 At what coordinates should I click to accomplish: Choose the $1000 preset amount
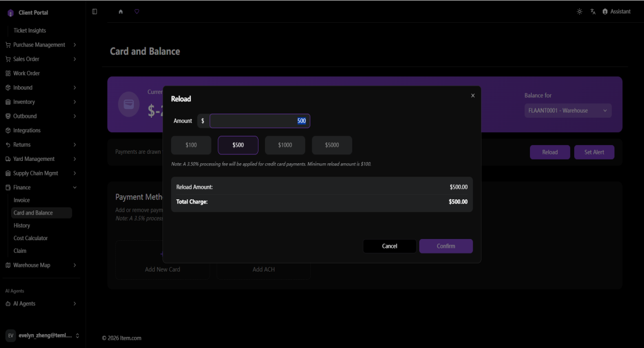coord(285,145)
